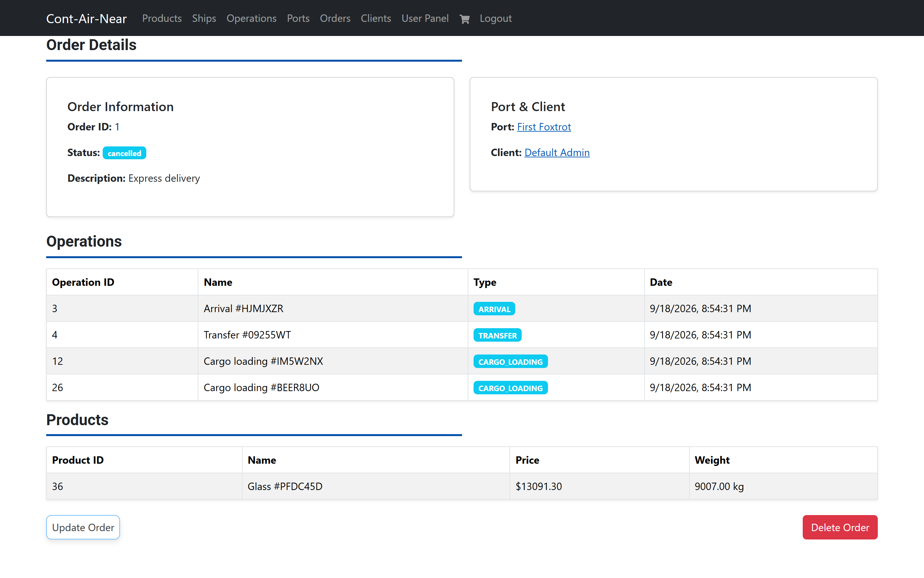Open the Ports page
Screen dimensions: 924x578
(298, 18)
